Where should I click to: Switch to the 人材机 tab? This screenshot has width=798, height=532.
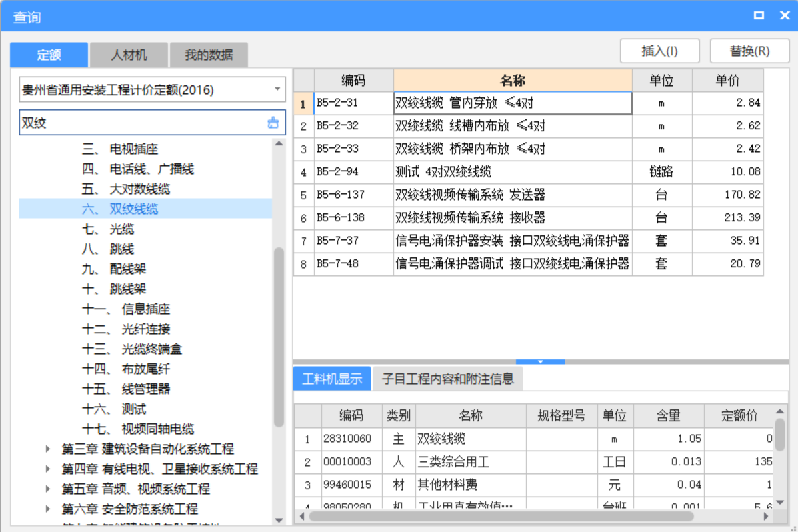(x=129, y=55)
